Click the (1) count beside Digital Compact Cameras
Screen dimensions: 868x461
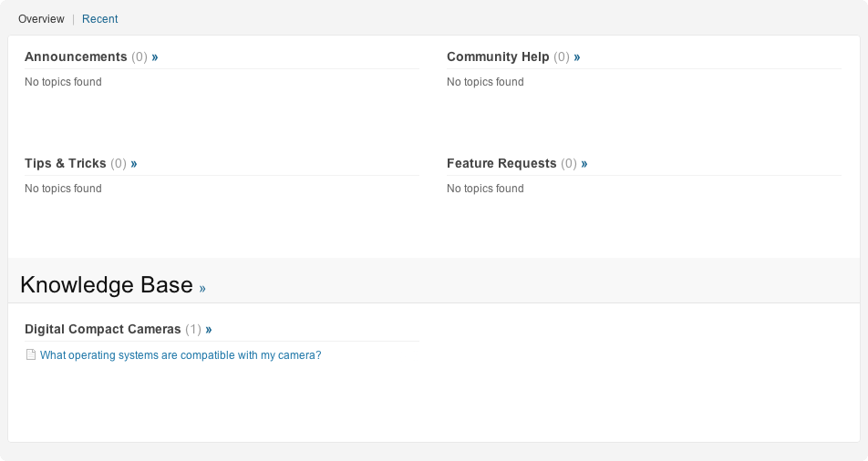point(193,329)
